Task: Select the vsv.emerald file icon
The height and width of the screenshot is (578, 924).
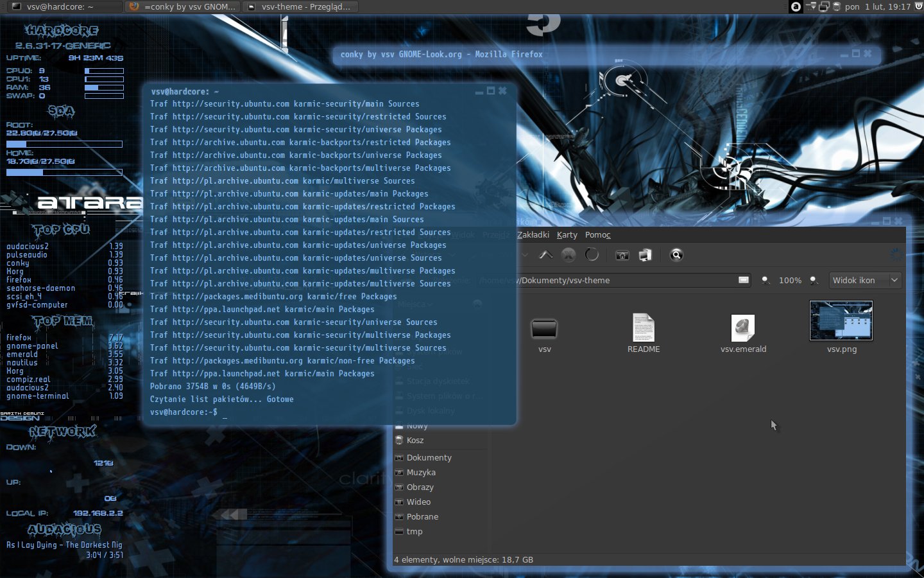Action: [743, 328]
